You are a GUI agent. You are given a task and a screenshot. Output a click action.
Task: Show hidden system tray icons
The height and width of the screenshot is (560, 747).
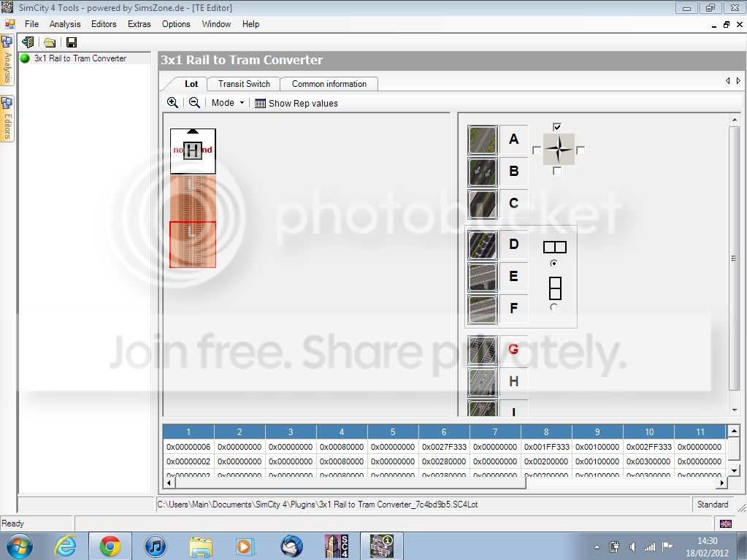click(597, 547)
